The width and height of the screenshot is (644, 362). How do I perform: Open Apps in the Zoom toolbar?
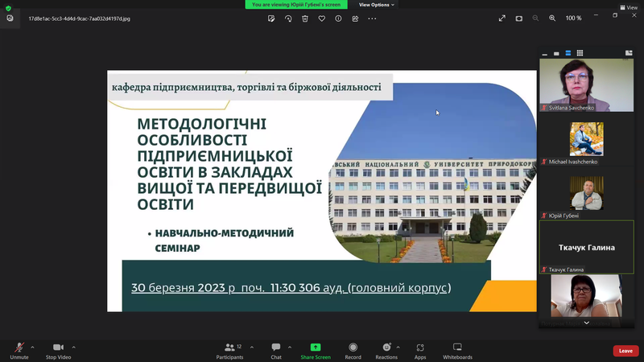[x=419, y=352]
